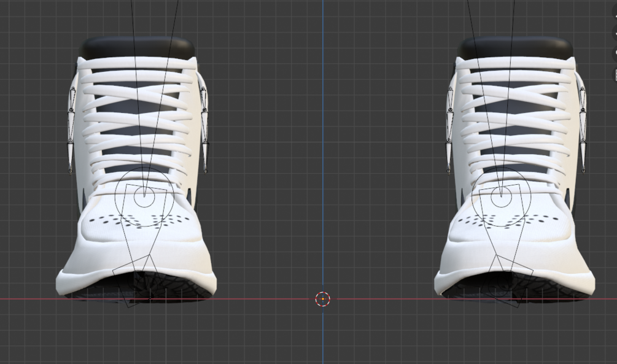Select the black collar atop the right shoe
617x364 pixels.
pyautogui.click(x=515, y=48)
